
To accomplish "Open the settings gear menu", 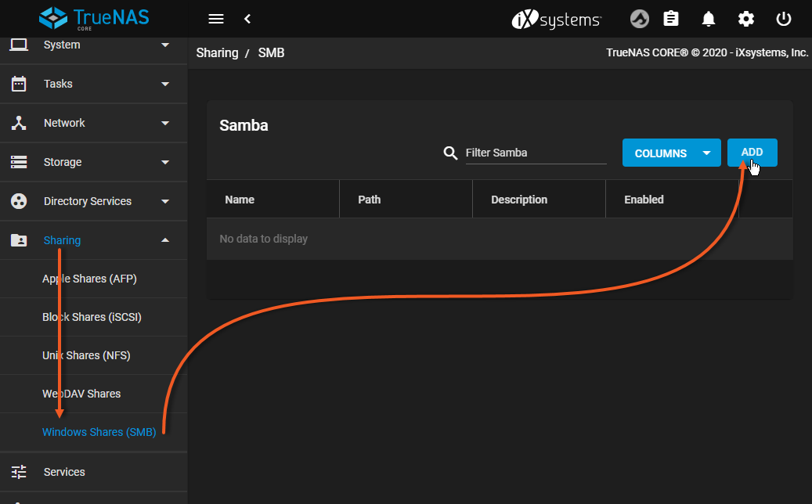I will (746, 19).
